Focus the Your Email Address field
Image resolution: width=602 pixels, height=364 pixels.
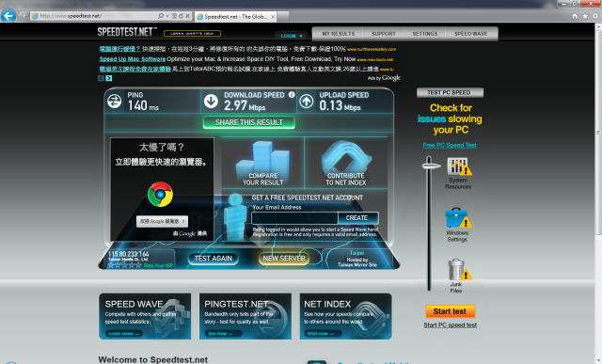294,217
